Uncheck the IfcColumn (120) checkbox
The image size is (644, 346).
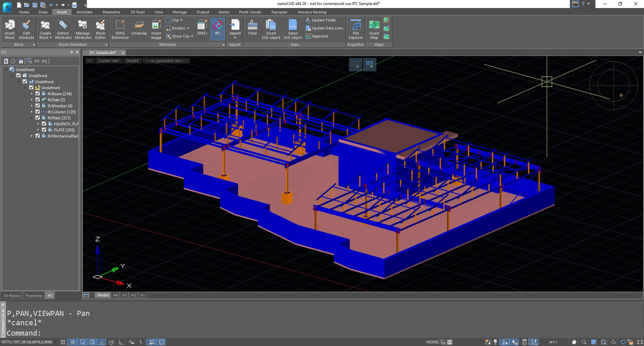coord(37,112)
